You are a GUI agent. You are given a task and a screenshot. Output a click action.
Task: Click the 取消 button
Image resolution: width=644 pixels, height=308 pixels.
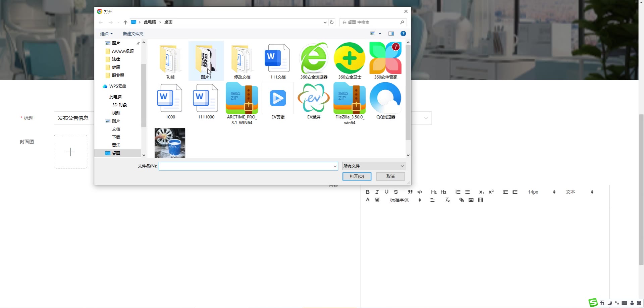390,176
